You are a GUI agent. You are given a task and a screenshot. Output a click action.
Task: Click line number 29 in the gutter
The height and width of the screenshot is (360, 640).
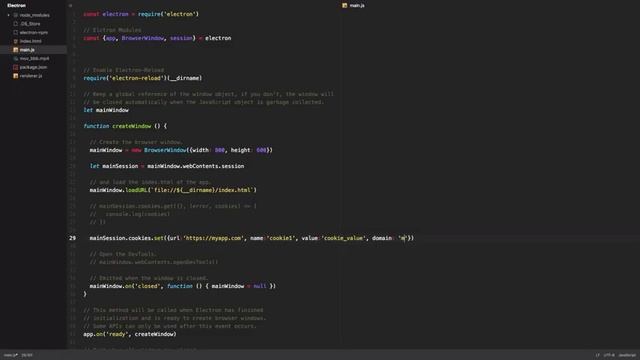click(72, 238)
